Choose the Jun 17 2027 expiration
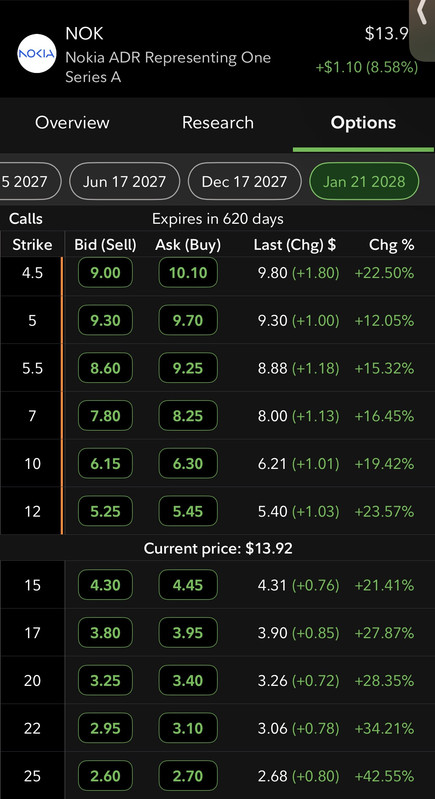 (x=124, y=181)
